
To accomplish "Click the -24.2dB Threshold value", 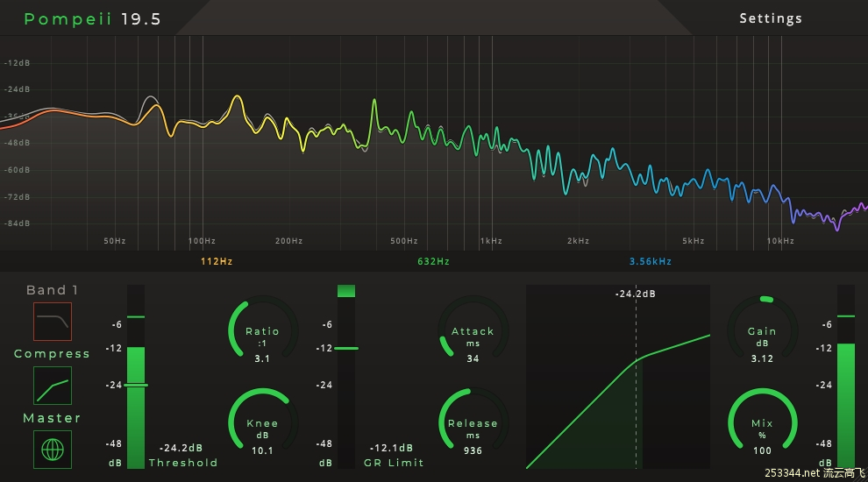I will [x=181, y=448].
